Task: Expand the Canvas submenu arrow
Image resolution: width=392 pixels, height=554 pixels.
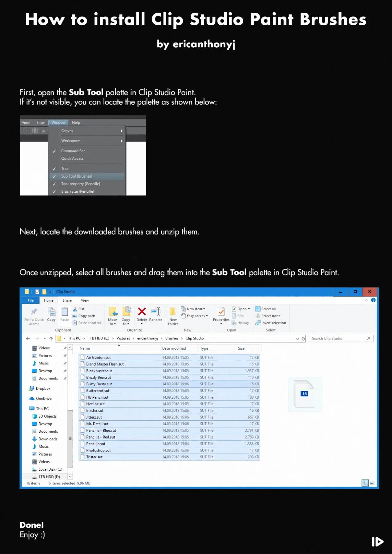Action: pos(121,131)
